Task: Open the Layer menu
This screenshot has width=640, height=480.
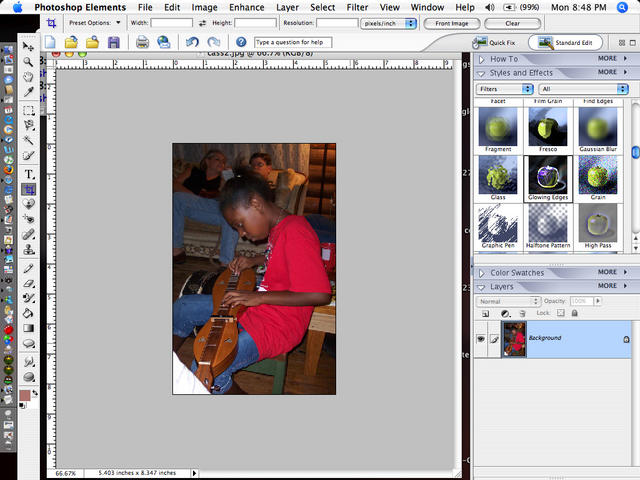Action: (287, 7)
